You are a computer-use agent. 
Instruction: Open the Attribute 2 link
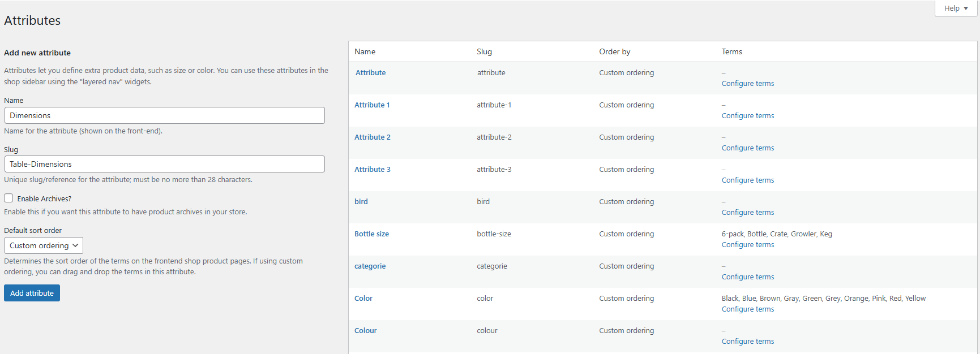coord(372,137)
